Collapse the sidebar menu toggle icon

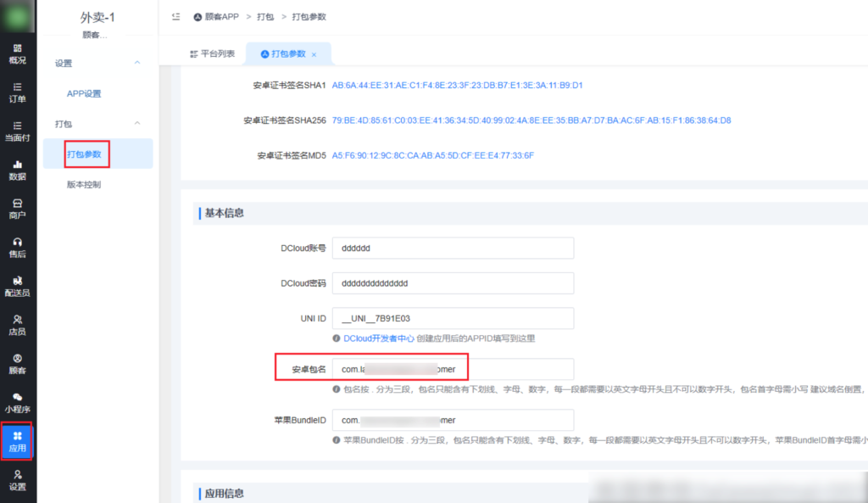175,16
